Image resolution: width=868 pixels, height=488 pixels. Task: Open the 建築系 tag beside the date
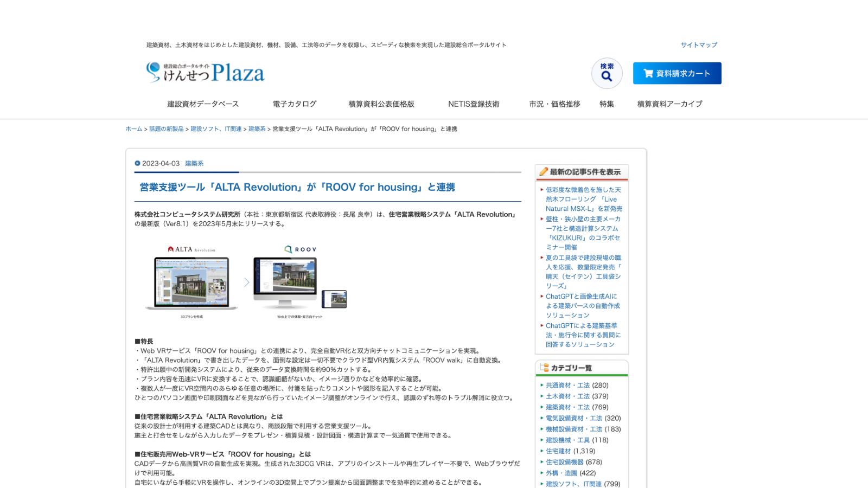pos(194,163)
